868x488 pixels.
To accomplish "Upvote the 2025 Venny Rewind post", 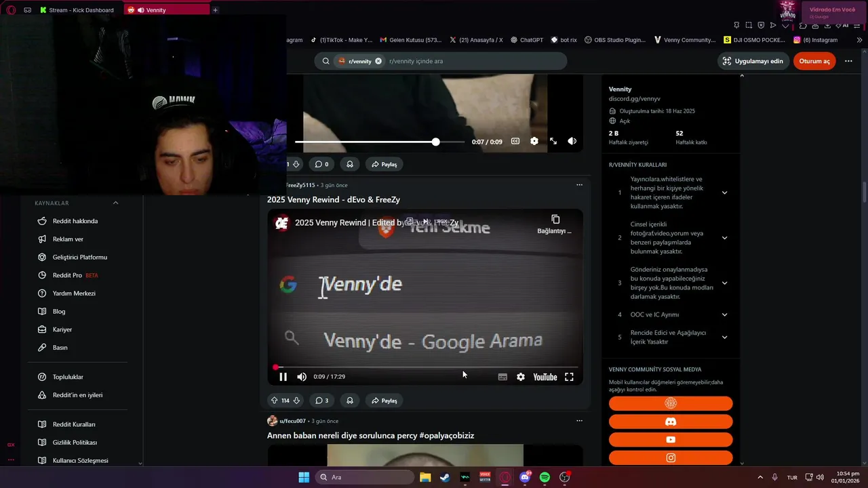I will point(274,401).
